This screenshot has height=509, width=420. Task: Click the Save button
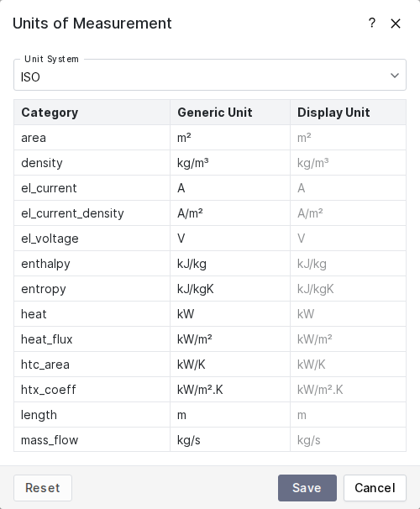(307, 488)
